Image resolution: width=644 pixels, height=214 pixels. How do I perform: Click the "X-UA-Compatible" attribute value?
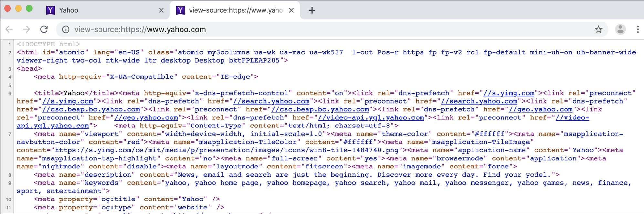142,77
